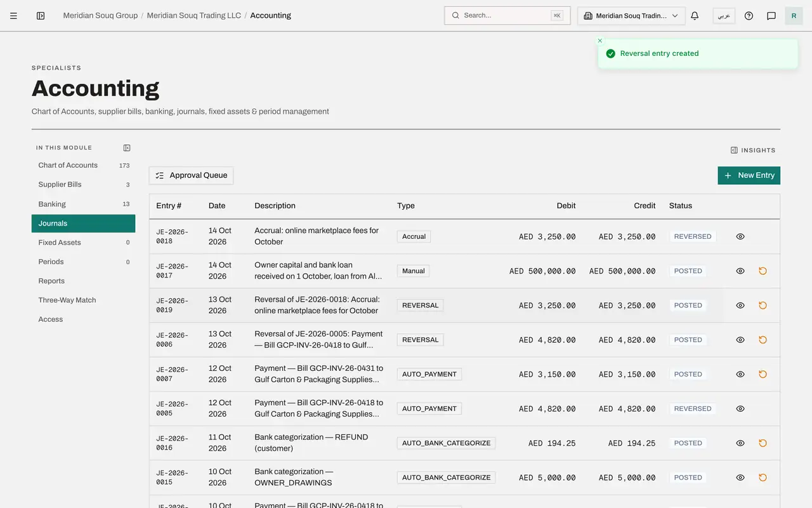
Task: Switch language to Arabic
Action: point(724,16)
